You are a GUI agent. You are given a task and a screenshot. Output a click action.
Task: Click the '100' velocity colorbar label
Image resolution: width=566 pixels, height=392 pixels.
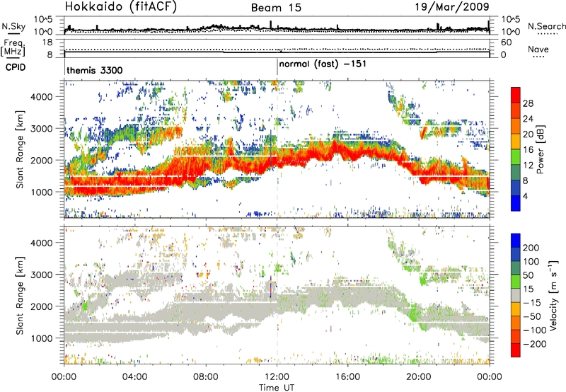click(531, 262)
